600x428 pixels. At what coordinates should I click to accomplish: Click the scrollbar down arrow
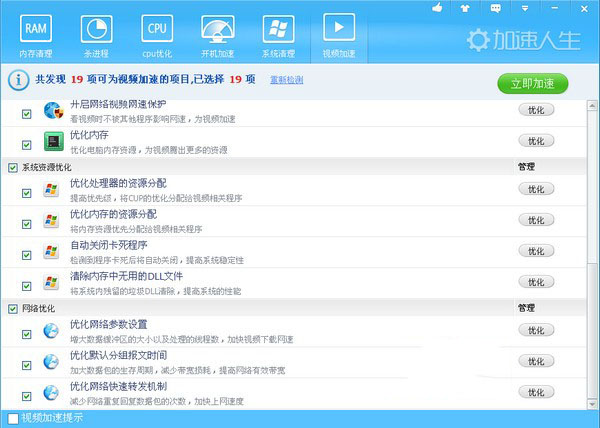(x=592, y=404)
